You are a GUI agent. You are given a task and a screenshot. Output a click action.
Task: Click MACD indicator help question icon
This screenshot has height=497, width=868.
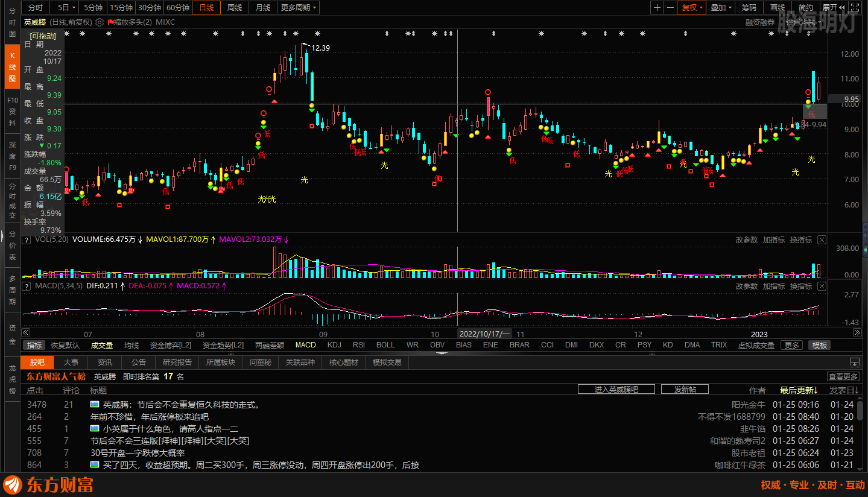coord(27,286)
